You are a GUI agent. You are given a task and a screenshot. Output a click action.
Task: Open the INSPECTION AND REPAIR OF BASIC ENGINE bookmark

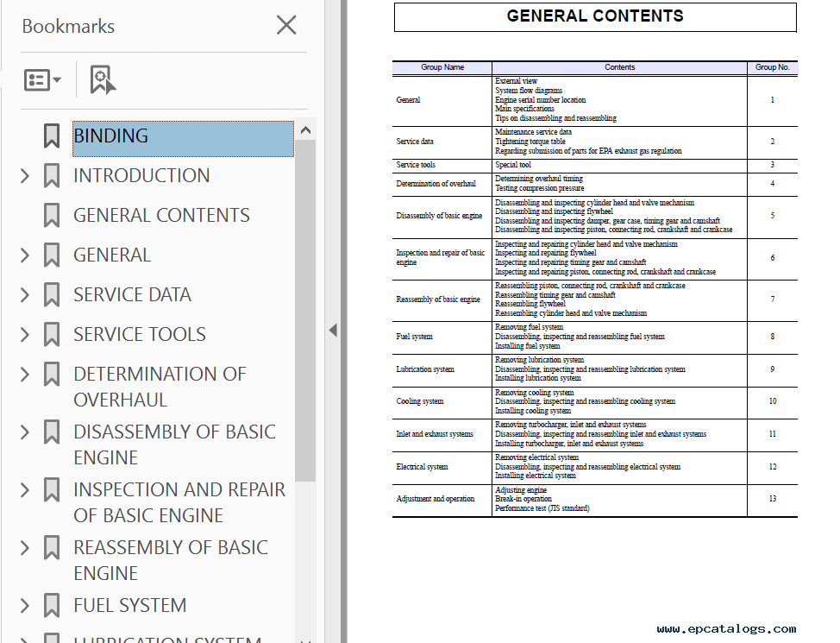pos(179,503)
